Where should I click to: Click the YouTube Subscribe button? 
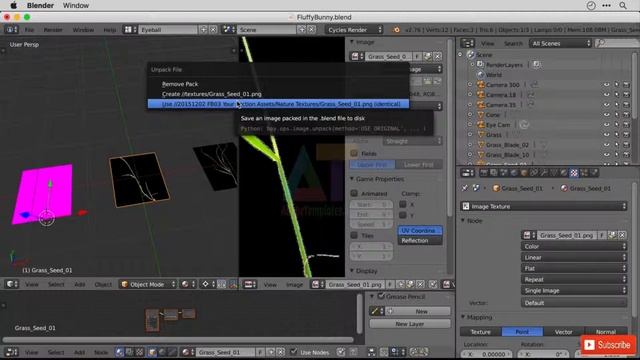[608, 345]
